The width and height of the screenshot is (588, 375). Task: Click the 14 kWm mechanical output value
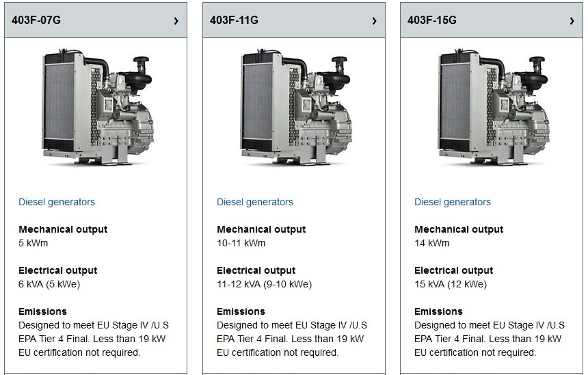pyautogui.click(x=432, y=243)
